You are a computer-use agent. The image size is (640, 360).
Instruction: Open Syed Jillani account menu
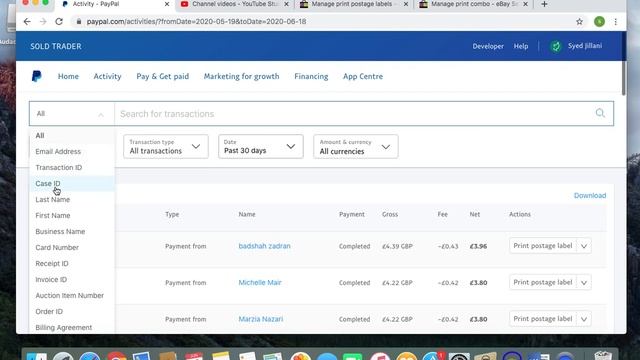[585, 46]
